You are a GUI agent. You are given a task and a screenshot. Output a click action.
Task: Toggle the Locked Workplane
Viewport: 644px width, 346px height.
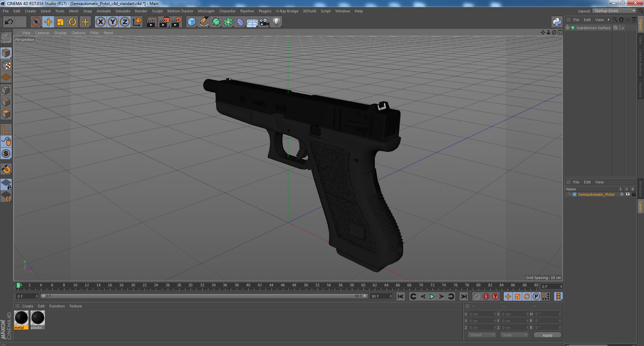[x=6, y=184]
